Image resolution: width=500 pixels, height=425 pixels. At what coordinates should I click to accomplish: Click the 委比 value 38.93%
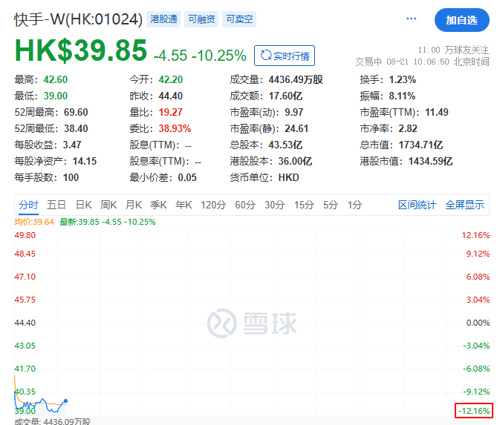[175, 129]
